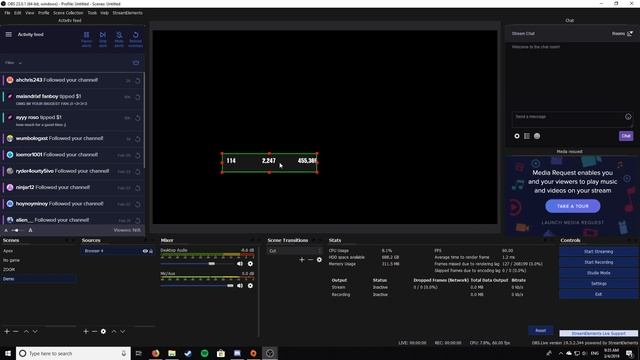Open the Edit menu
Screen dimensions: 640x360
pos(18,13)
